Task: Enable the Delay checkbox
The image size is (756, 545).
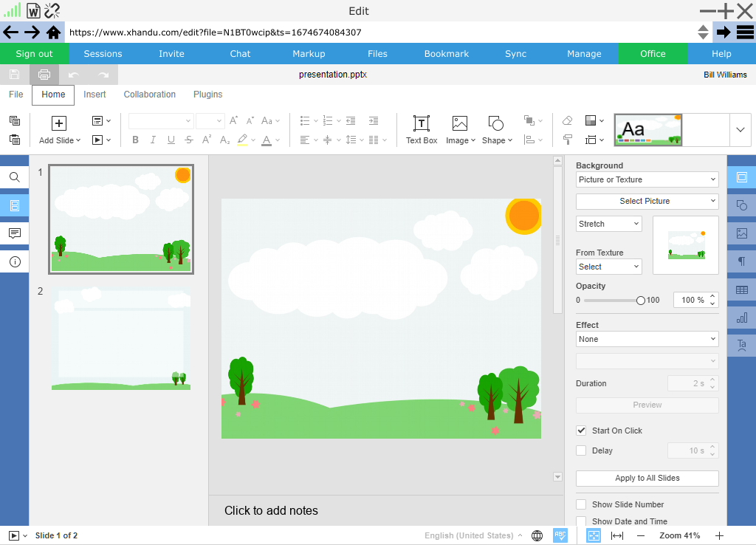Action: (581, 450)
